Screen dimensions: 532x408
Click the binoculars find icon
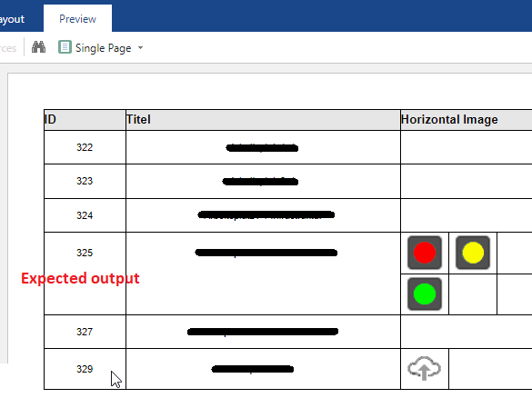38,47
